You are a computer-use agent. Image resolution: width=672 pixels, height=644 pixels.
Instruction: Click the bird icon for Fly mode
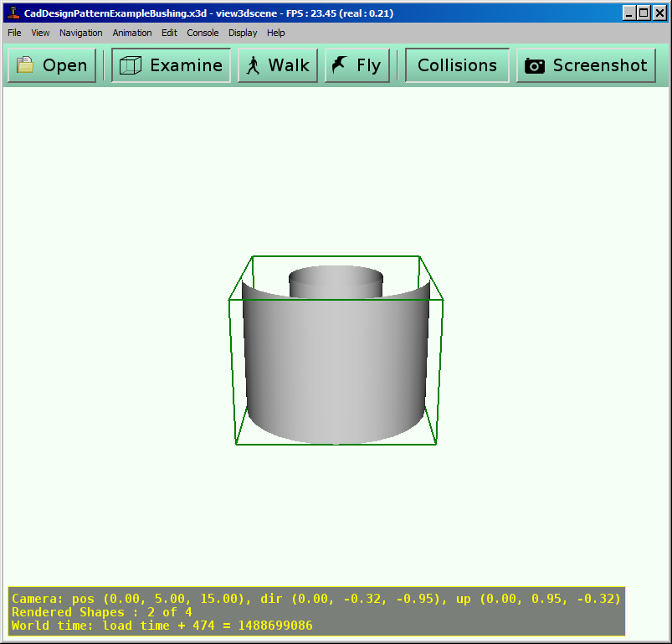[x=339, y=65]
